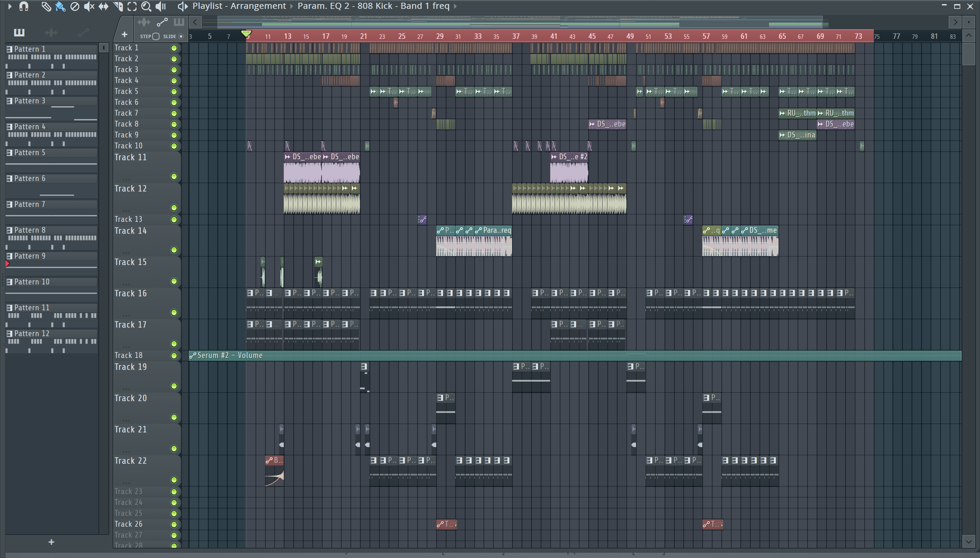Select the Slice tool
The width and height of the screenshot is (980, 558).
point(118,6)
